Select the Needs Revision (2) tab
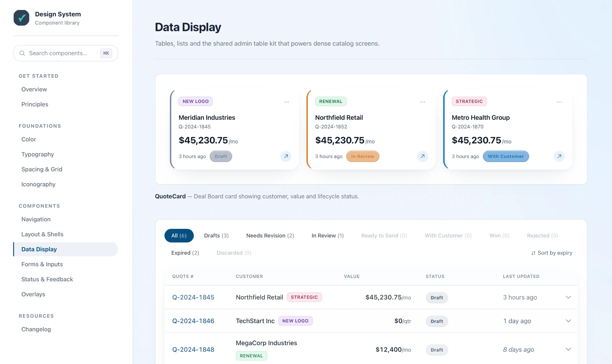The width and height of the screenshot is (612, 364). 270,236
